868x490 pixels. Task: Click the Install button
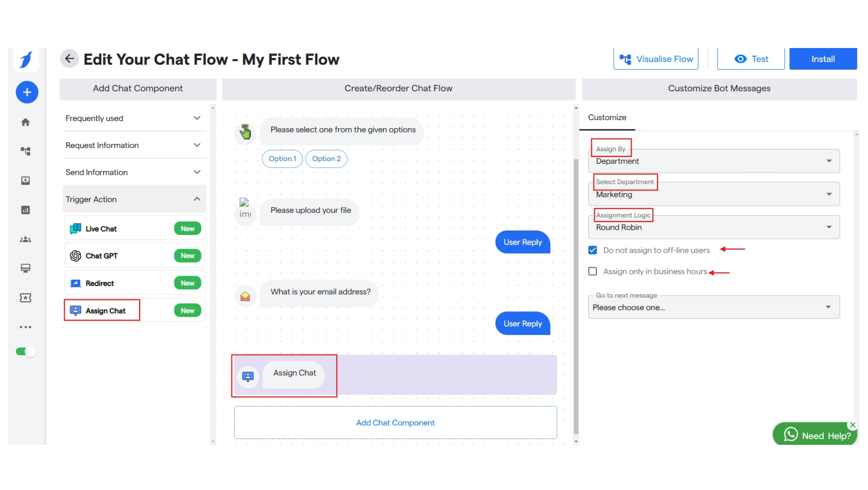point(822,59)
